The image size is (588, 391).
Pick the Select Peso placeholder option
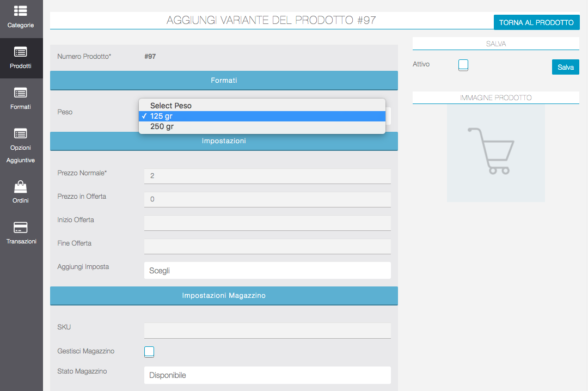point(170,106)
